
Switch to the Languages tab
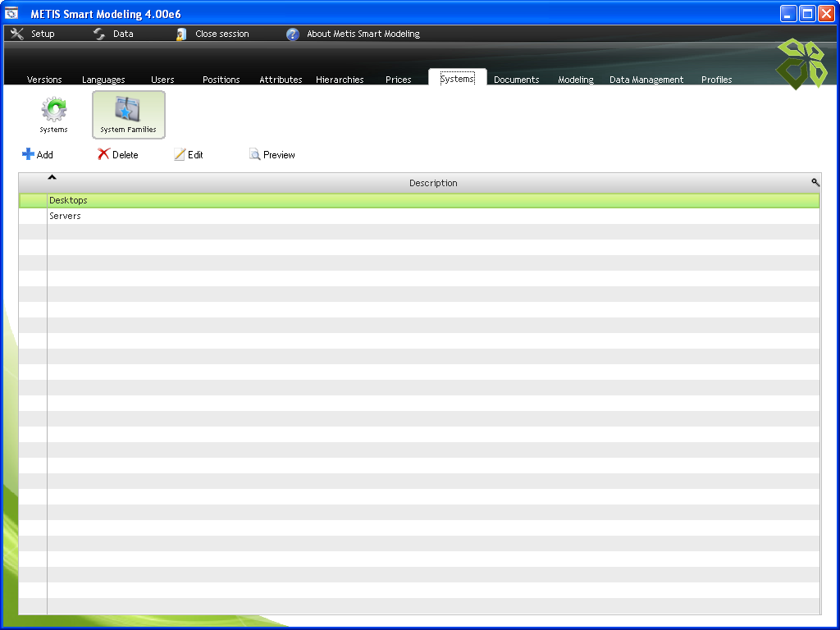point(103,80)
